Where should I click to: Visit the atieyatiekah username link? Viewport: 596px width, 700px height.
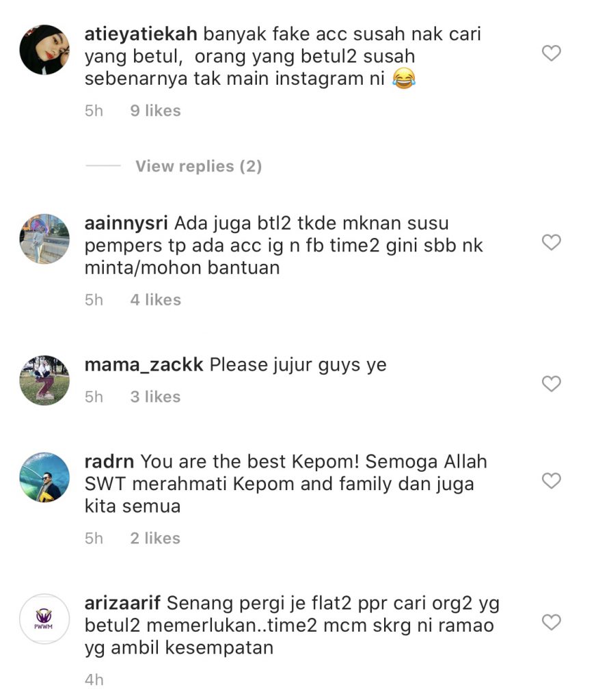pyautogui.click(x=141, y=34)
